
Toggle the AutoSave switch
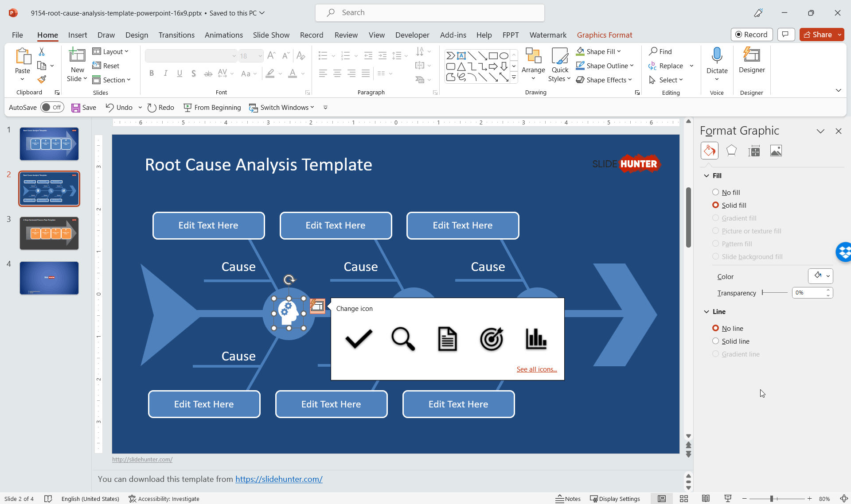pos(52,107)
